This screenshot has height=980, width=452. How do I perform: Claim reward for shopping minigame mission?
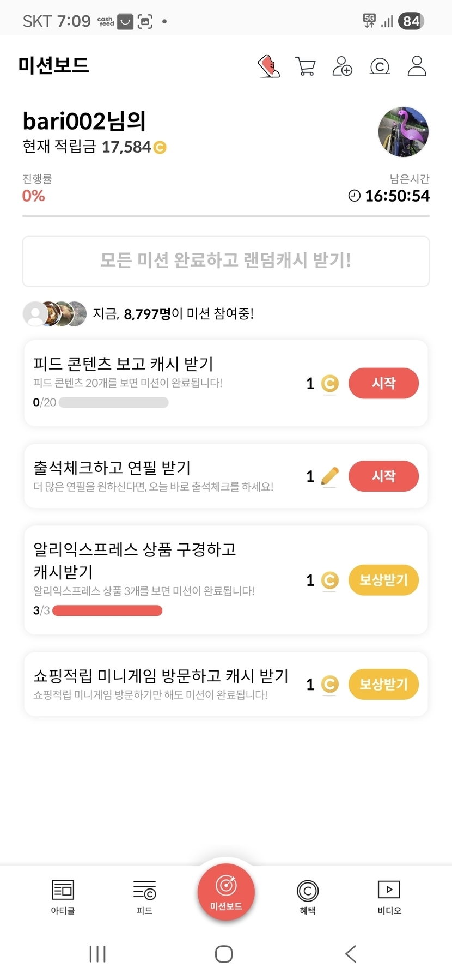pyautogui.click(x=383, y=684)
